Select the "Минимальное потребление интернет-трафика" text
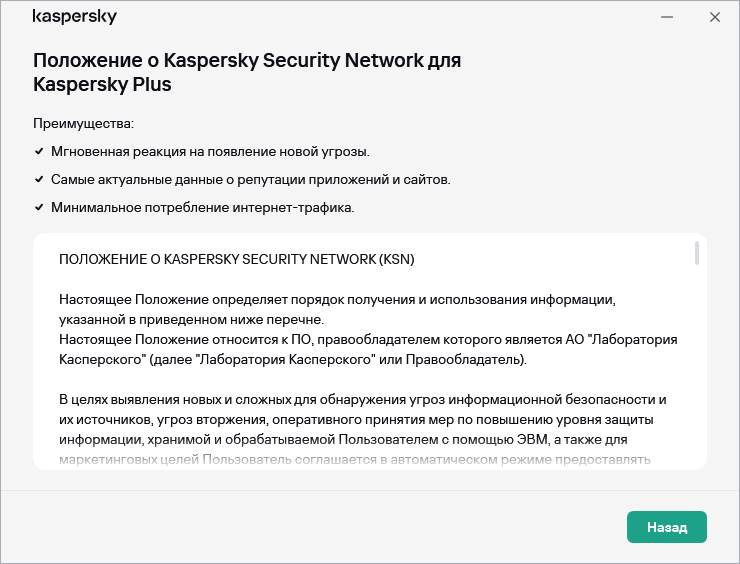The height and width of the screenshot is (564, 740). [202, 208]
